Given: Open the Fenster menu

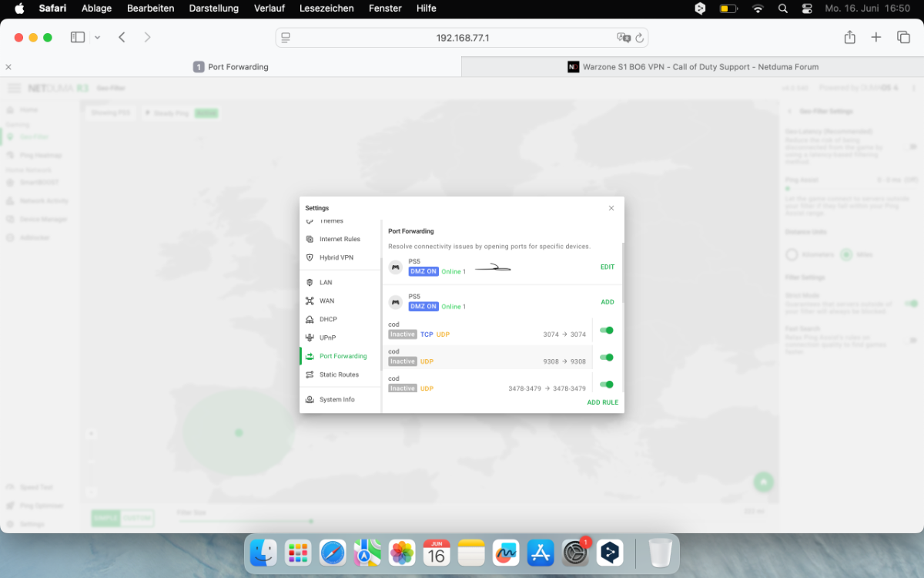Looking at the screenshot, I should coord(385,8).
